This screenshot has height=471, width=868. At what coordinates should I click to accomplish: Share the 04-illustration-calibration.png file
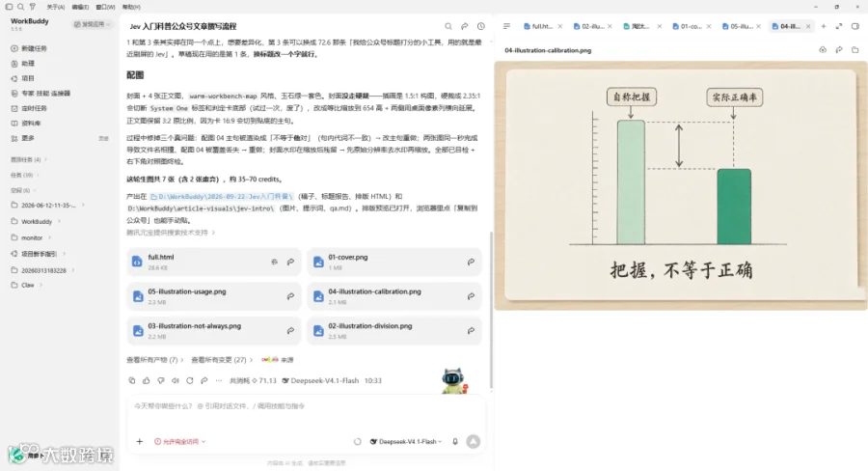[x=471, y=296]
